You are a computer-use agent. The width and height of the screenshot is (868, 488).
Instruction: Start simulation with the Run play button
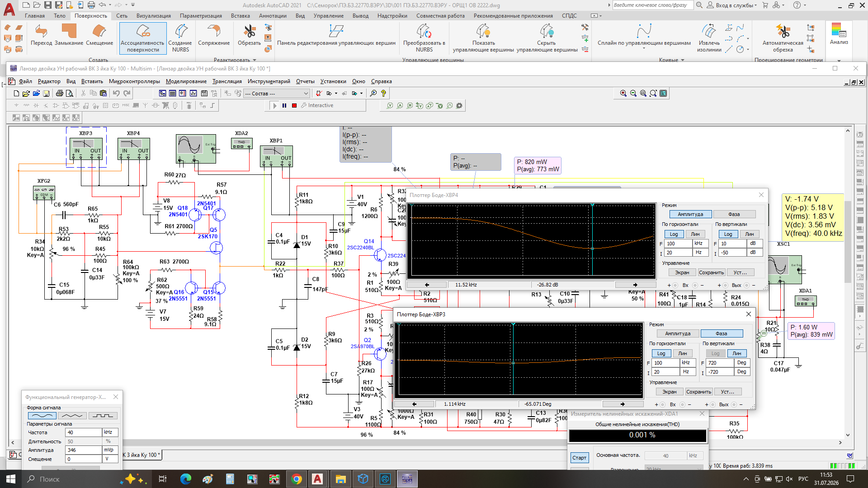point(274,106)
